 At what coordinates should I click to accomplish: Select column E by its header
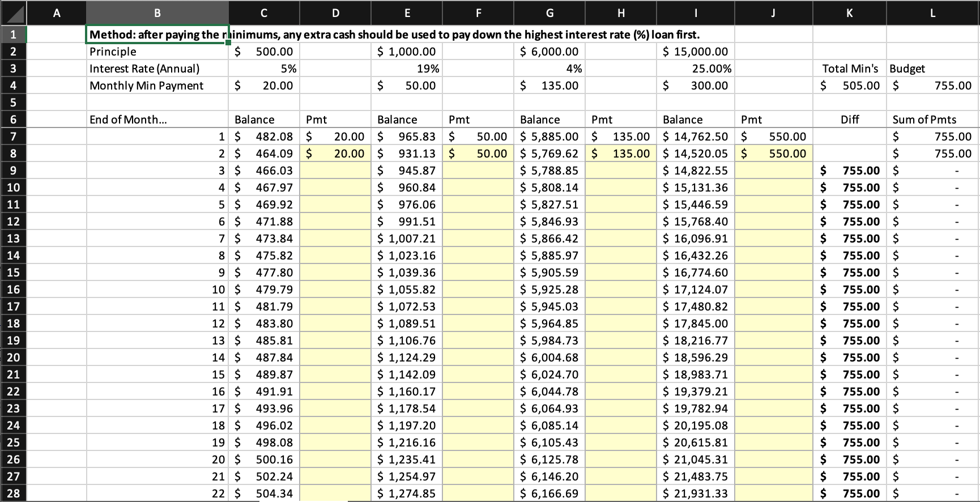[407, 13]
